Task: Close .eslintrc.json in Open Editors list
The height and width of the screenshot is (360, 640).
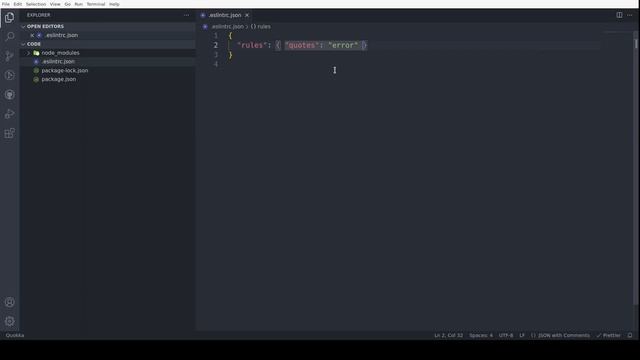Action: click(32, 35)
